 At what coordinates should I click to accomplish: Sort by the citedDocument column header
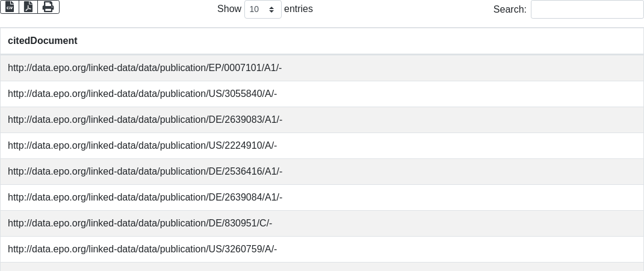pyautogui.click(x=321, y=41)
